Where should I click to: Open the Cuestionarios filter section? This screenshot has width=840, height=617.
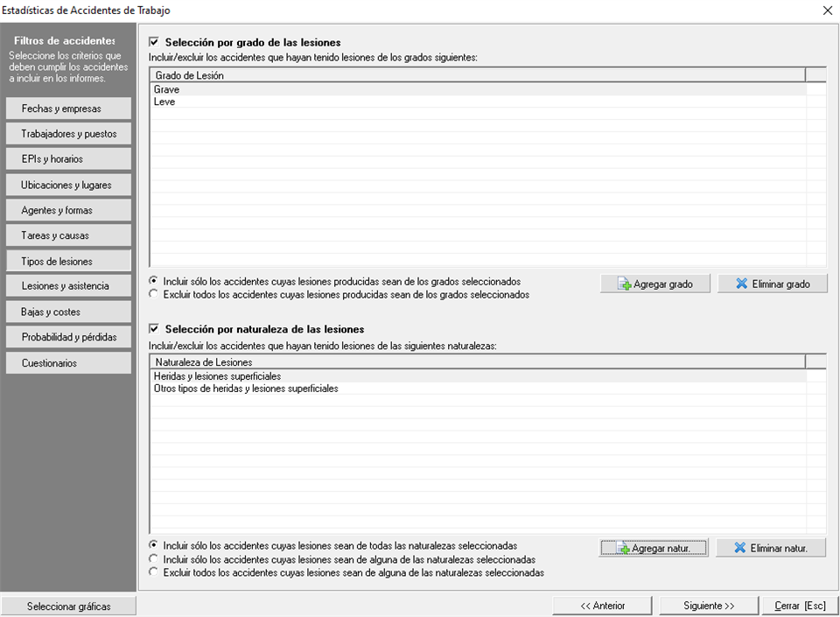tap(68, 362)
